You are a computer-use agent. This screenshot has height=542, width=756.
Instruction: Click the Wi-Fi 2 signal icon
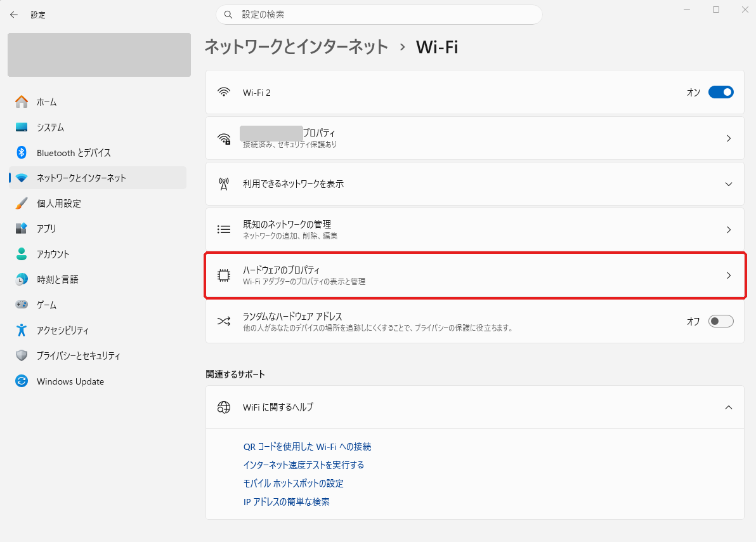224,91
